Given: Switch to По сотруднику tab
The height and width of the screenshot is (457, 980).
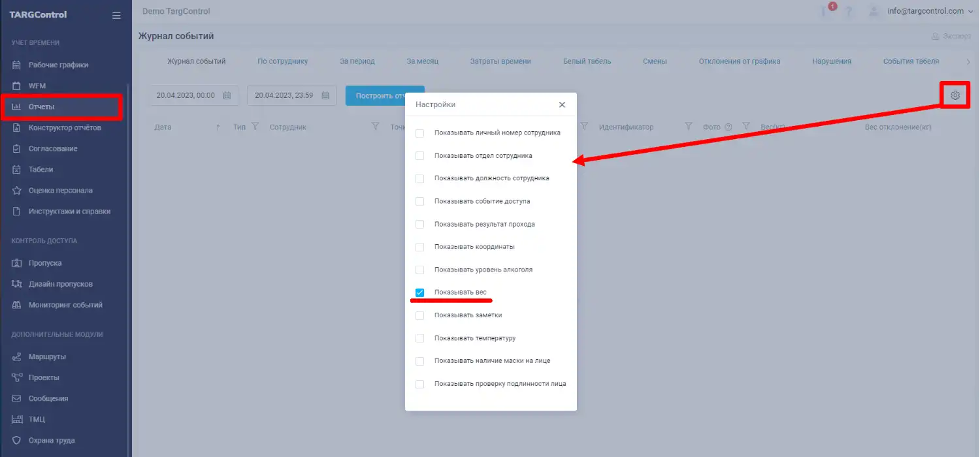Looking at the screenshot, I should [x=282, y=61].
